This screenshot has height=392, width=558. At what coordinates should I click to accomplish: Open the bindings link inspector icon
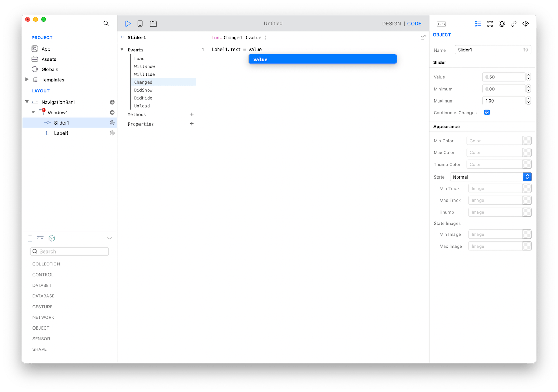pos(514,24)
